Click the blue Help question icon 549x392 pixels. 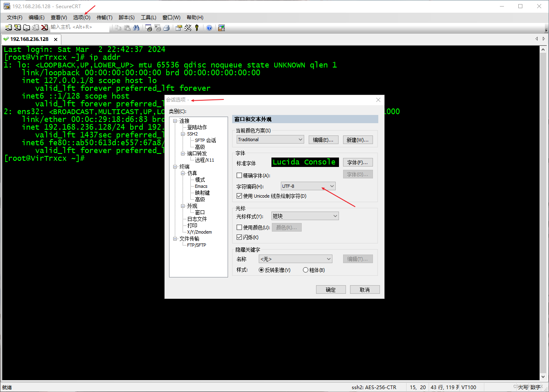[209, 28]
